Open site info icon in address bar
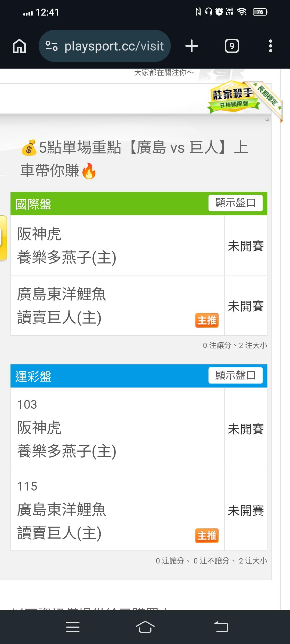The image size is (290, 644). [51, 46]
